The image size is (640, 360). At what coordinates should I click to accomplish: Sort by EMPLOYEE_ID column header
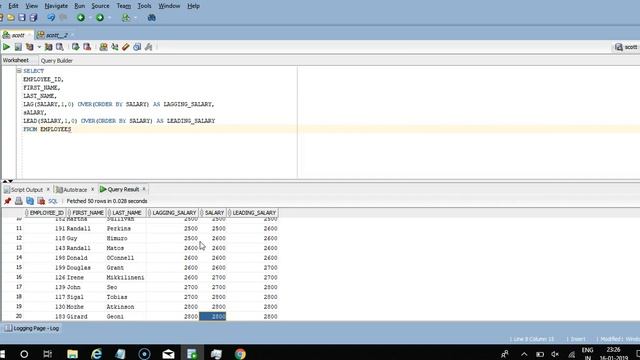45,213
